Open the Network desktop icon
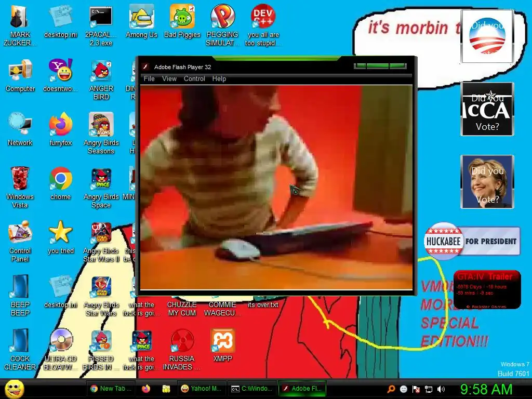Screen dimensions: 532x399 tap(20, 129)
